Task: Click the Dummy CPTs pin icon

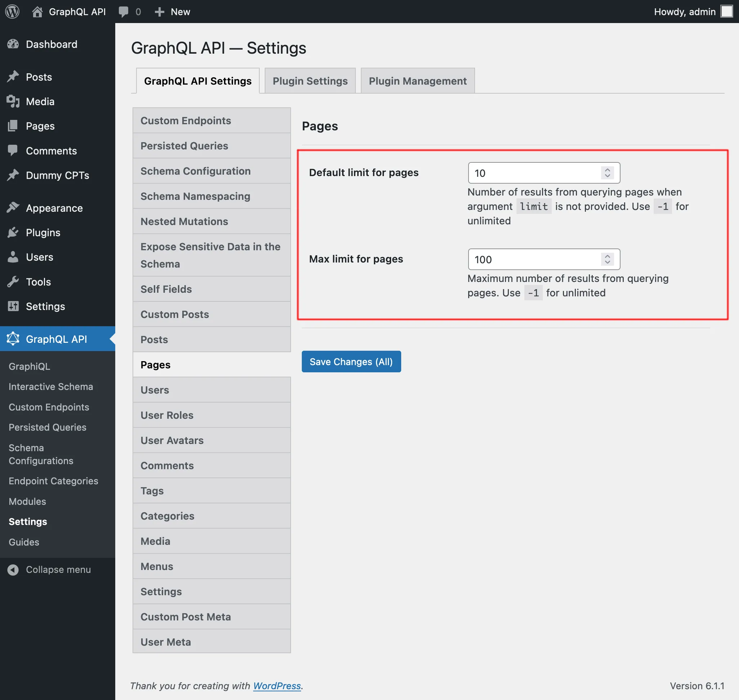Action: coord(13,175)
